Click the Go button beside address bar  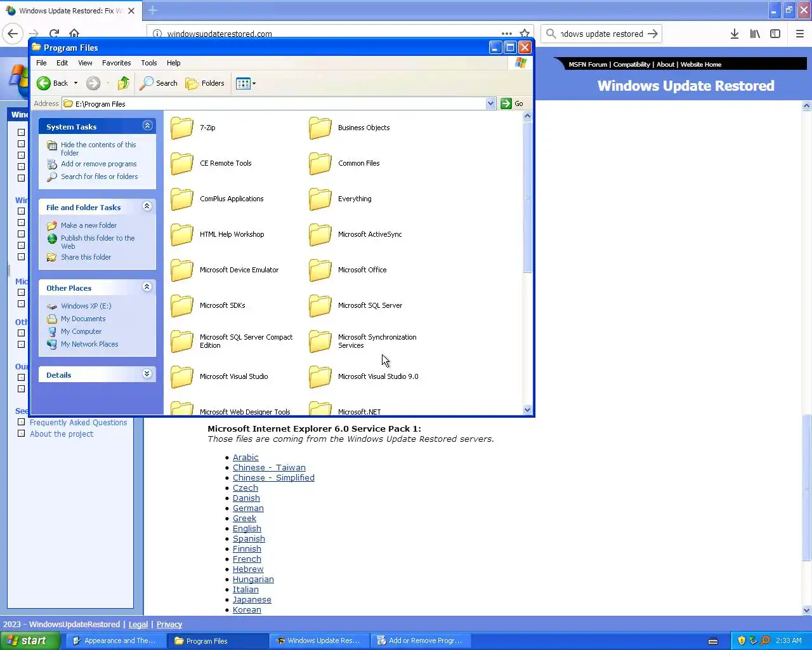coord(513,103)
